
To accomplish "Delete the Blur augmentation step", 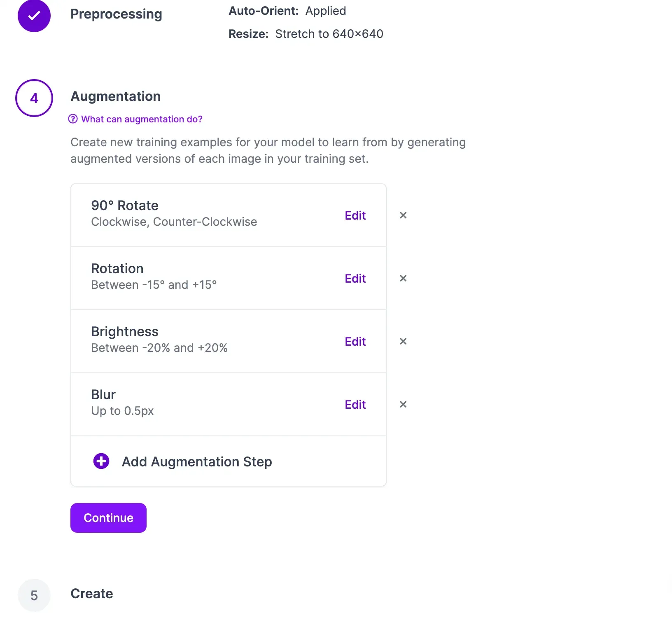I will pyautogui.click(x=403, y=405).
